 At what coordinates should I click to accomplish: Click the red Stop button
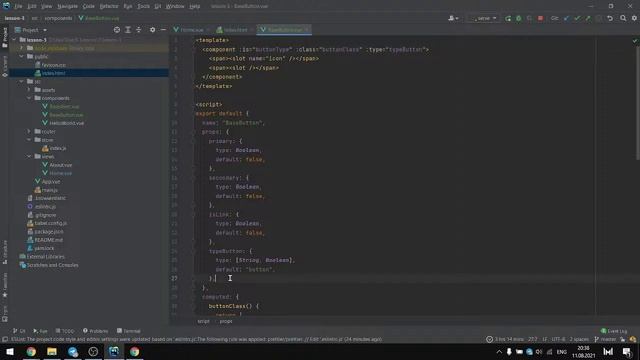tap(540, 18)
